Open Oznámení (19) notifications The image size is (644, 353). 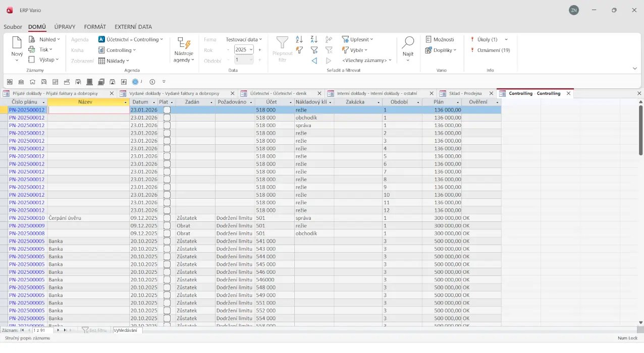click(x=493, y=50)
